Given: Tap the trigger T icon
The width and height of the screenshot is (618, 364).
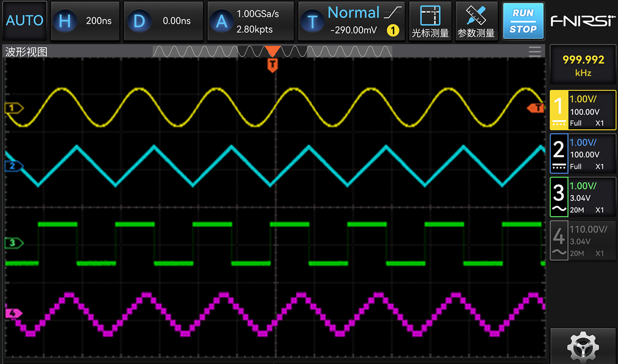Looking at the screenshot, I should click(312, 22).
